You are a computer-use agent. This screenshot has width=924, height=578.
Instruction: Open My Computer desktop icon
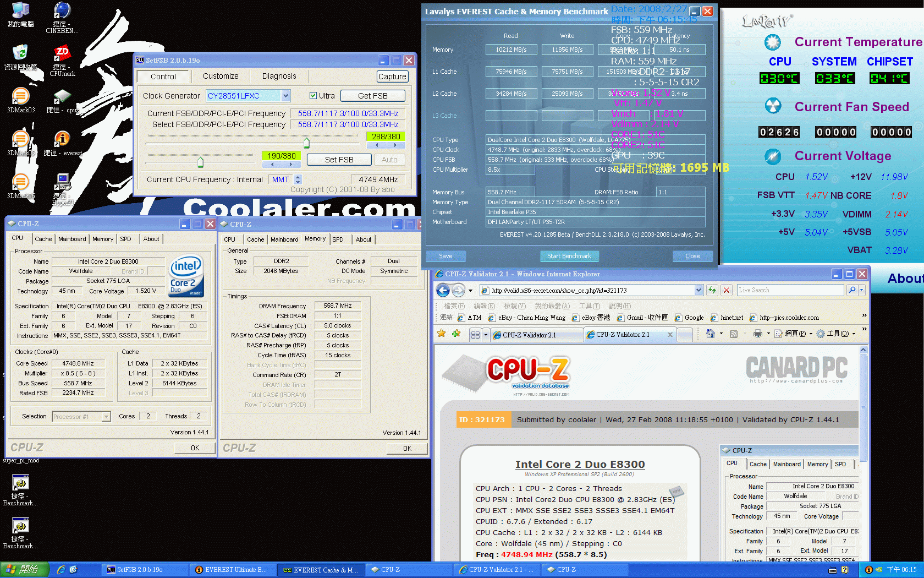click(20, 15)
